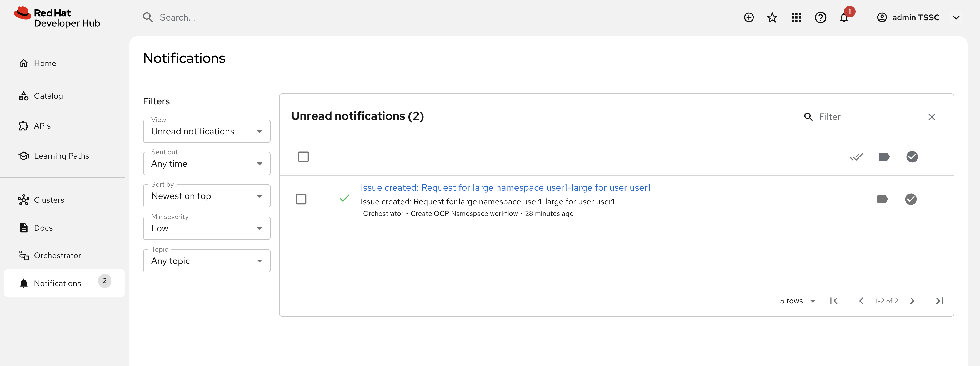Clear the Filter field with the X button
980x366 pixels.
(x=932, y=117)
